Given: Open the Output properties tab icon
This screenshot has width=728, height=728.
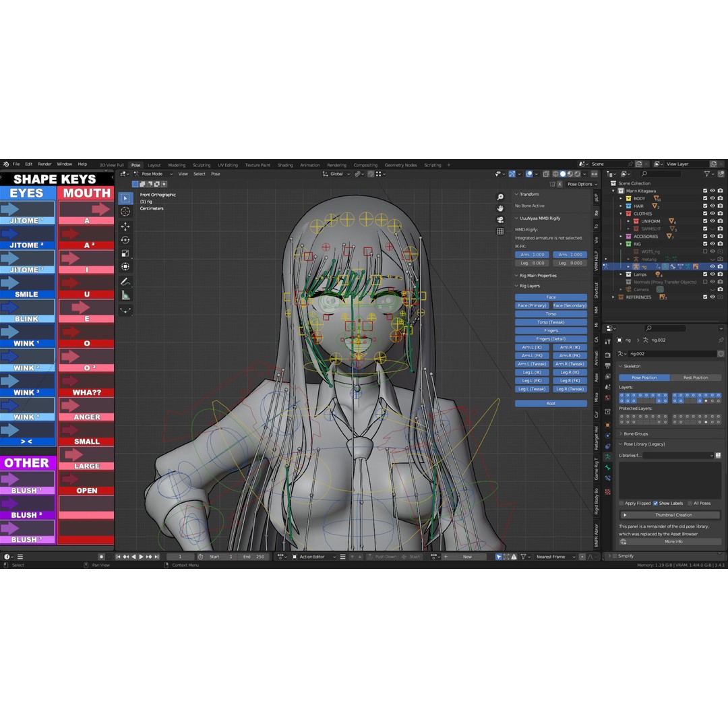Looking at the screenshot, I should 608,366.
